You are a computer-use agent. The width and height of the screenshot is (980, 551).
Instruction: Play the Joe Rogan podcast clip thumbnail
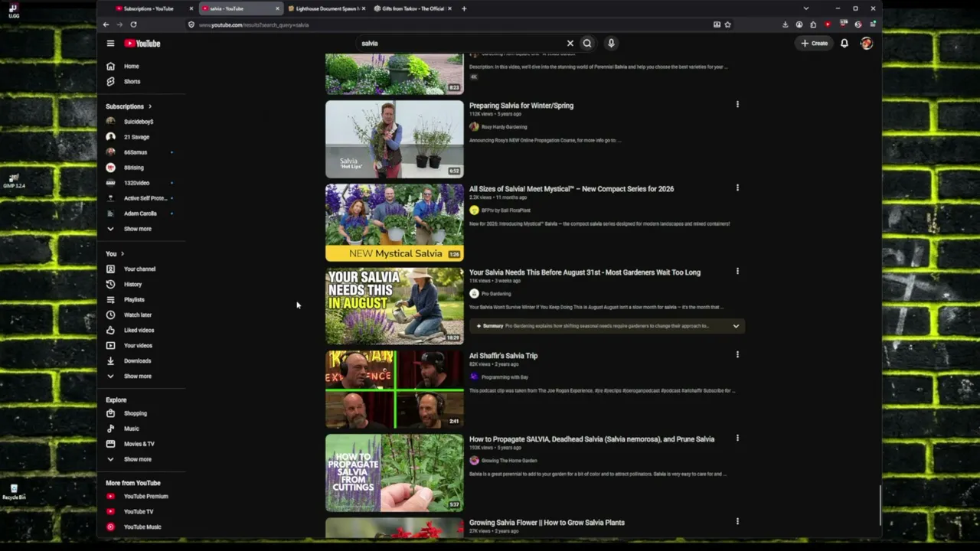(394, 390)
